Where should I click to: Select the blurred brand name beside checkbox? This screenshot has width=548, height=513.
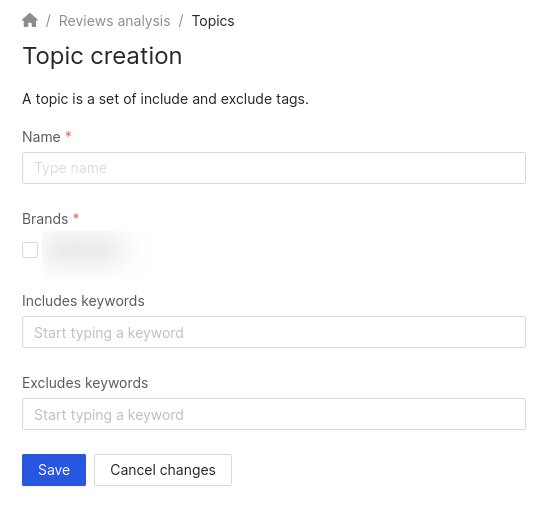[94, 250]
